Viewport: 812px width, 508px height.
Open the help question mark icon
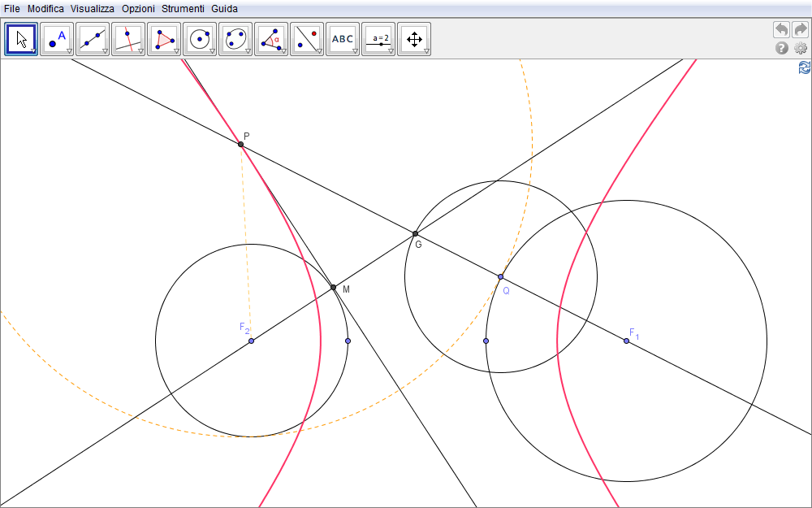pos(782,48)
